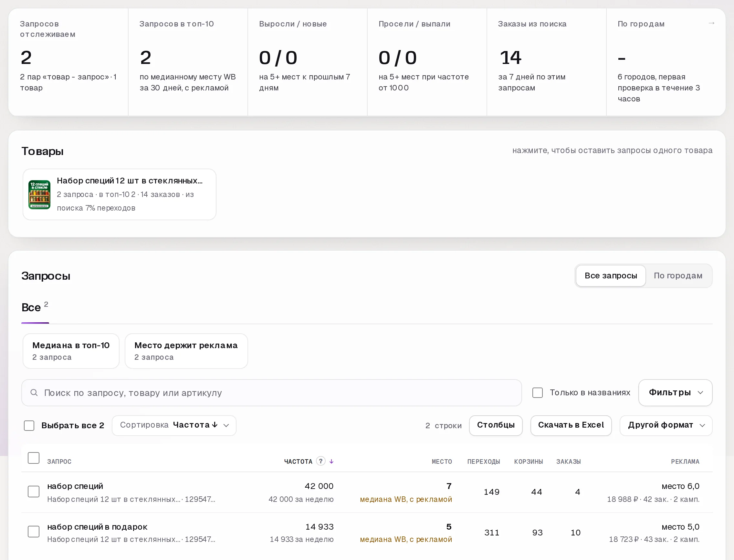This screenshot has width=734, height=560.
Task: Click the question mark icon next to Частота
Action: (x=320, y=461)
